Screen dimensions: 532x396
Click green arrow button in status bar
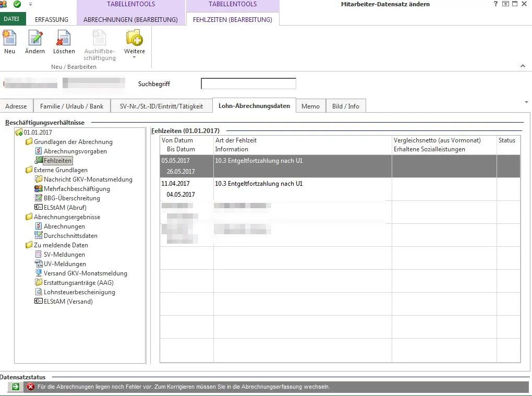pos(16,387)
